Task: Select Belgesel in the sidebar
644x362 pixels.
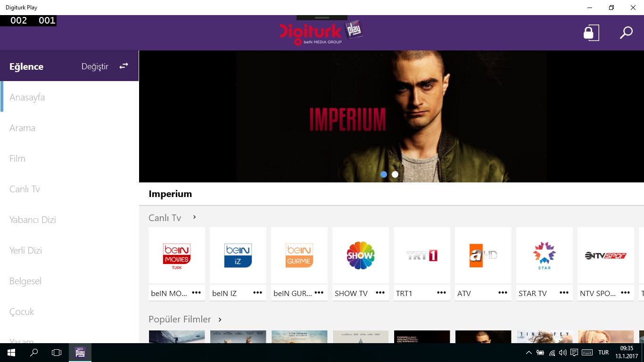Action: (x=69, y=281)
